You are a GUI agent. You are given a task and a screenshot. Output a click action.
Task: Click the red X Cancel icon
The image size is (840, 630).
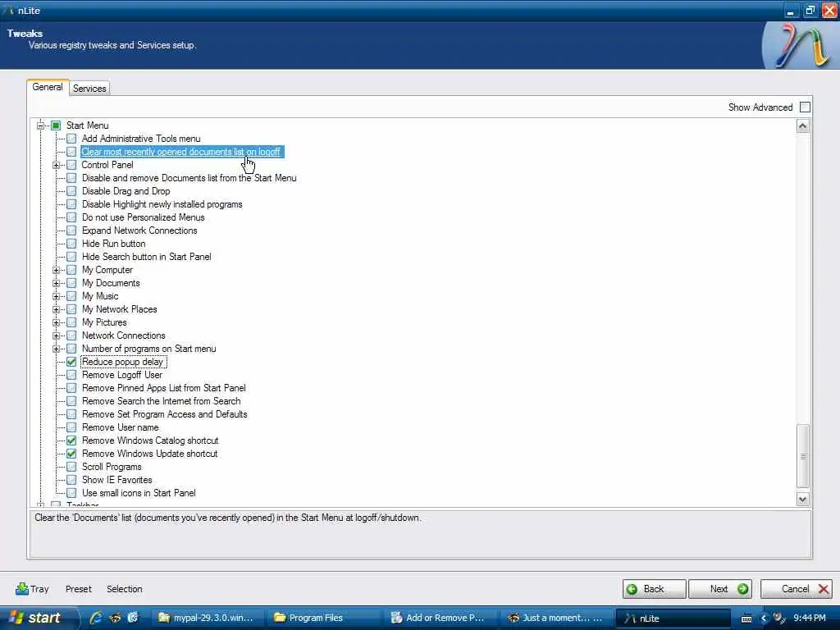pos(824,589)
